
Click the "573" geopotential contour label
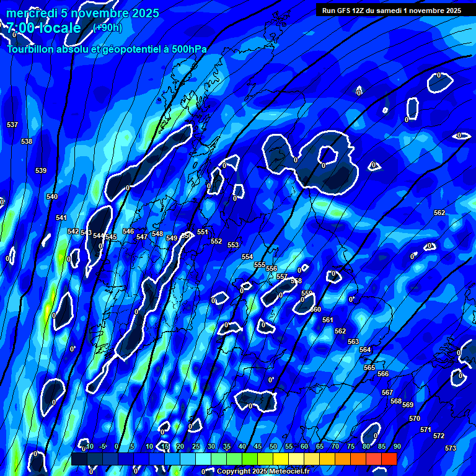tap(451, 448)
